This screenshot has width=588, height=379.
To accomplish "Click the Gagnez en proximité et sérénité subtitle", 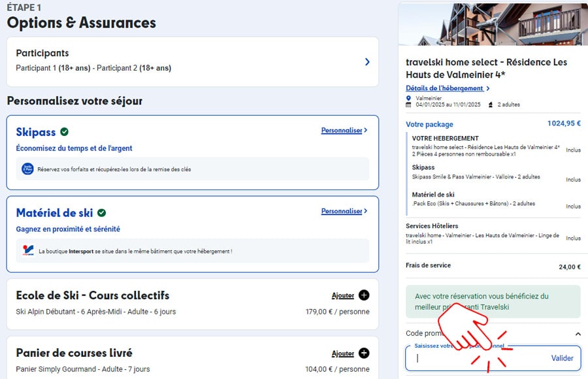I will coord(68,229).
